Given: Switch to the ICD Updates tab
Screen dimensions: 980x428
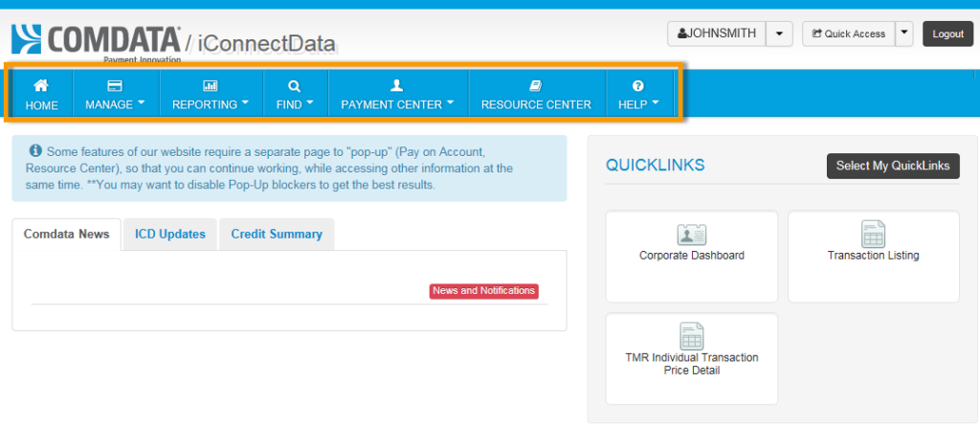Looking at the screenshot, I should pos(170,234).
